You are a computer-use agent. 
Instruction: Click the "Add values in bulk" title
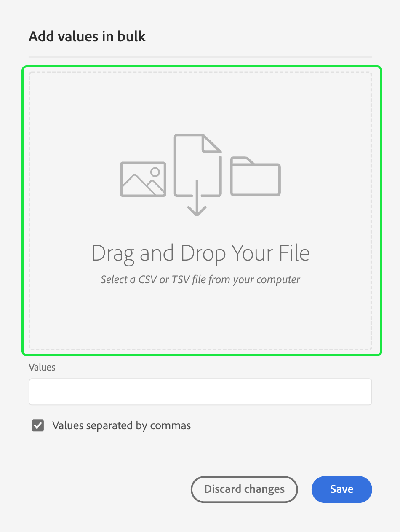87,37
